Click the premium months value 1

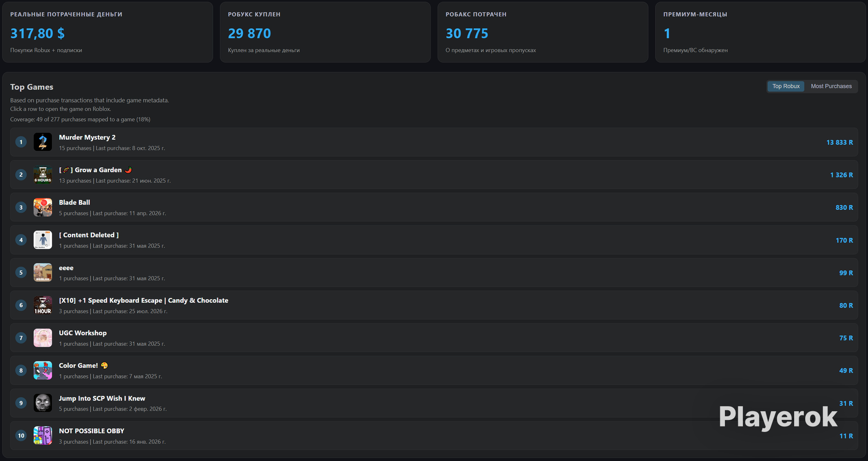tap(667, 33)
